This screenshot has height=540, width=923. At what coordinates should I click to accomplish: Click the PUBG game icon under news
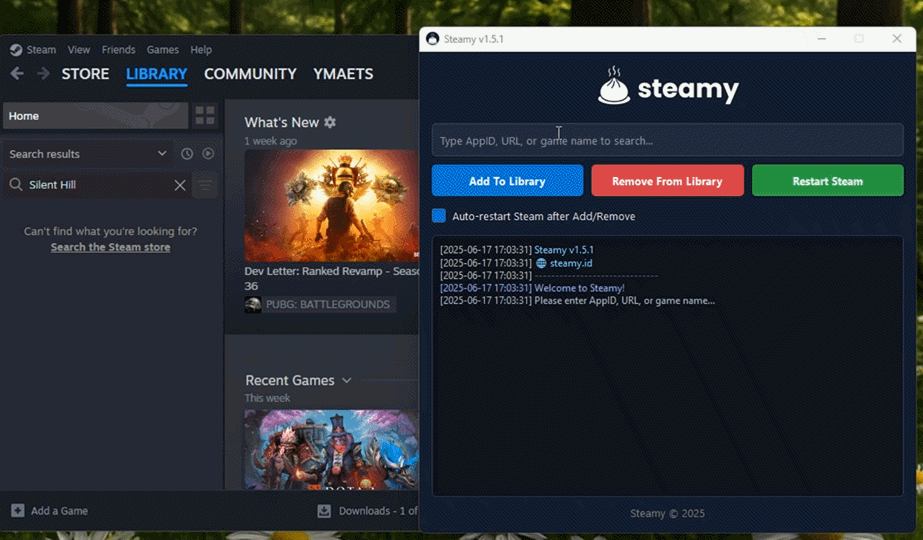coord(253,304)
